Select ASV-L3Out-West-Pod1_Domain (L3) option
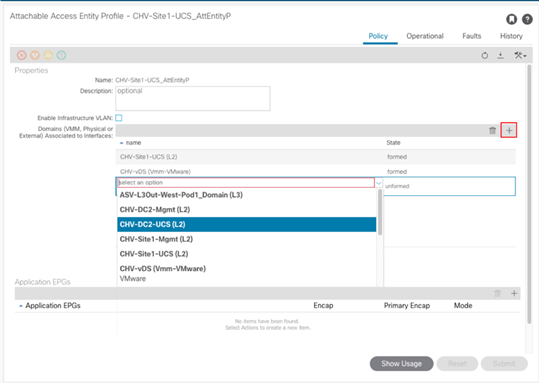The image size is (539, 383). click(x=246, y=195)
